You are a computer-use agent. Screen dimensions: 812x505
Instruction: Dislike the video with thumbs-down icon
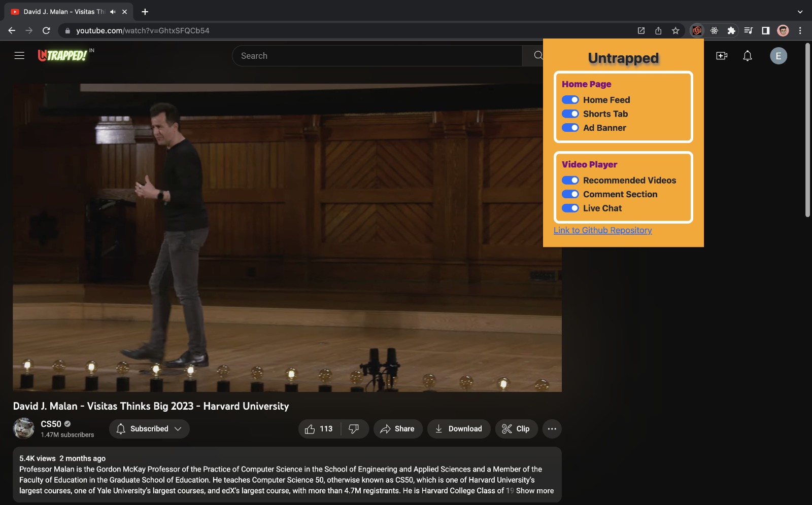click(x=354, y=429)
